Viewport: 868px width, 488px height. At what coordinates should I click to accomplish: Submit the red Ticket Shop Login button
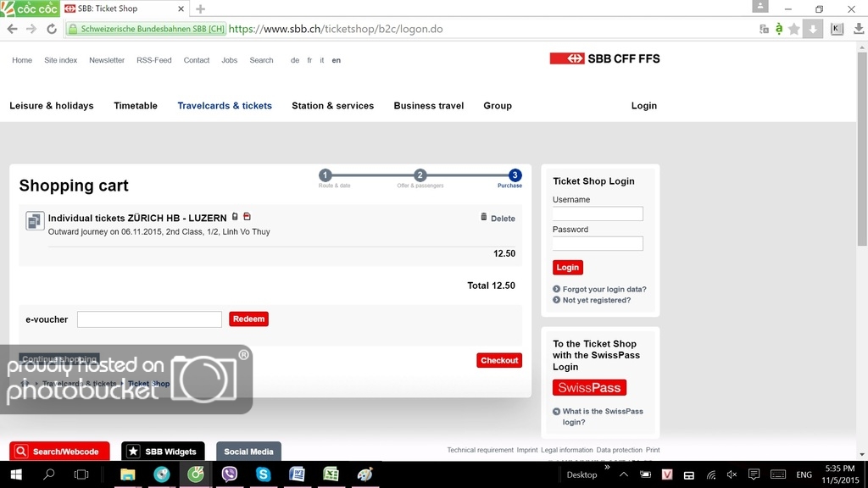(567, 267)
